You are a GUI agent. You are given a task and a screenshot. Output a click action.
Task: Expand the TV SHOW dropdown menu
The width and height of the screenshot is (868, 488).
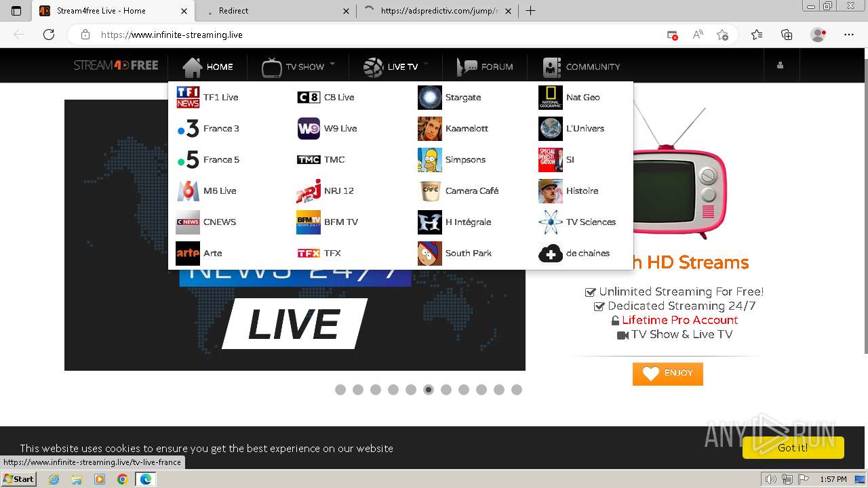click(298, 66)
